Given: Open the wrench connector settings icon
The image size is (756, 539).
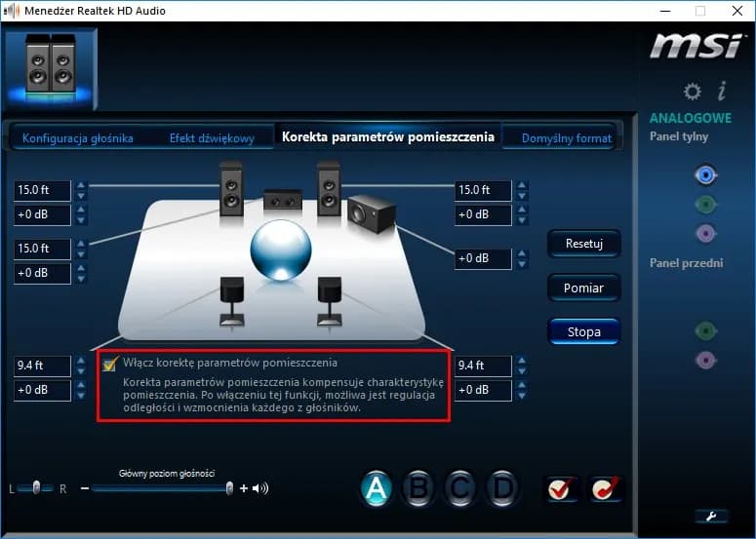Looking at the screenshot, I should tap(711, 516).
